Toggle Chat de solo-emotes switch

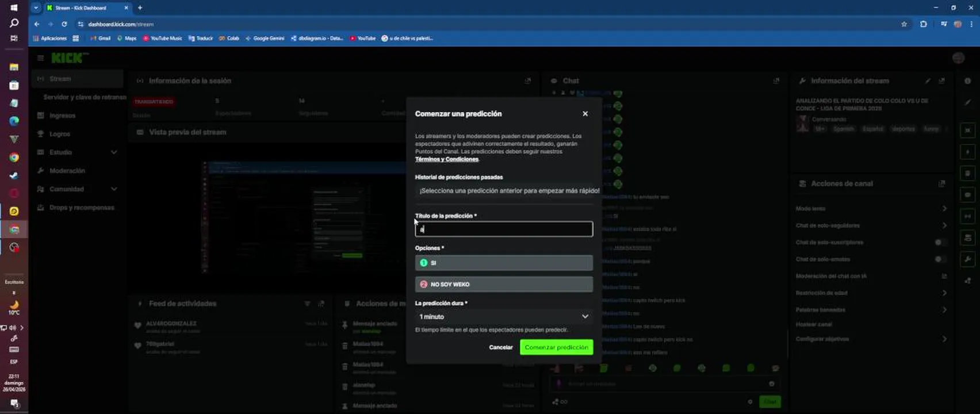point(940,259)
